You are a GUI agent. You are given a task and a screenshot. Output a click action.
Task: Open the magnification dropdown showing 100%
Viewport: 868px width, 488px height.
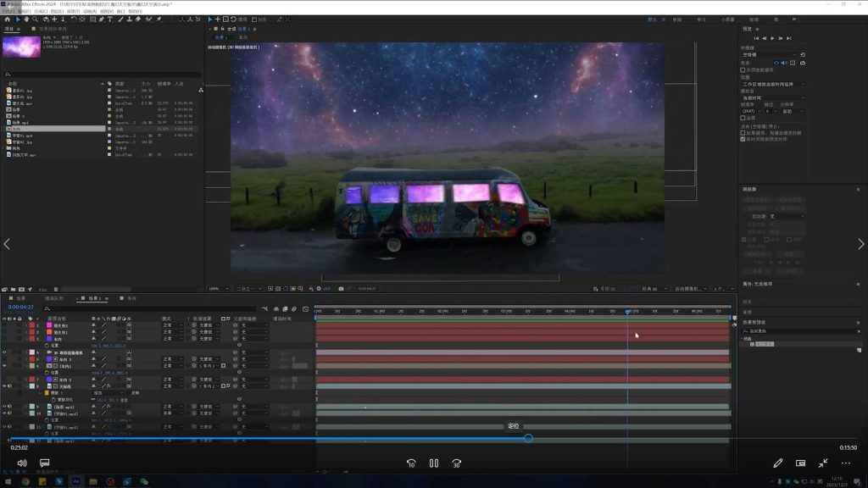click(x=217, y=288)
